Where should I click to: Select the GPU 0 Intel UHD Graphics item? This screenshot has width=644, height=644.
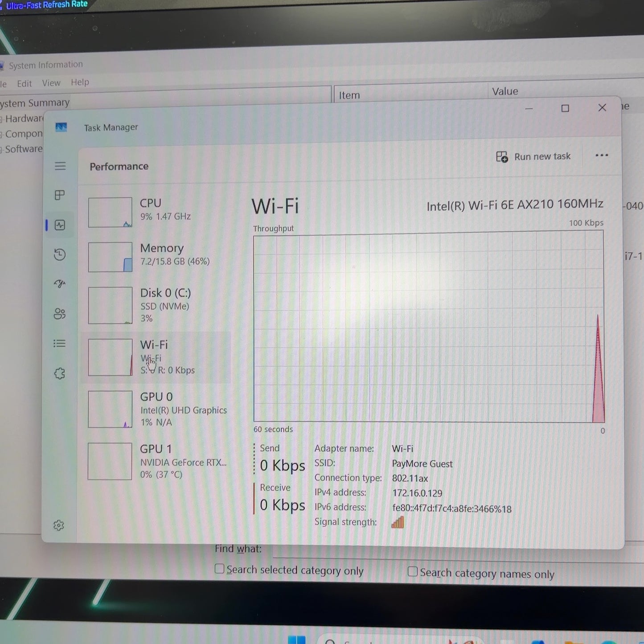tap(156, 409)
